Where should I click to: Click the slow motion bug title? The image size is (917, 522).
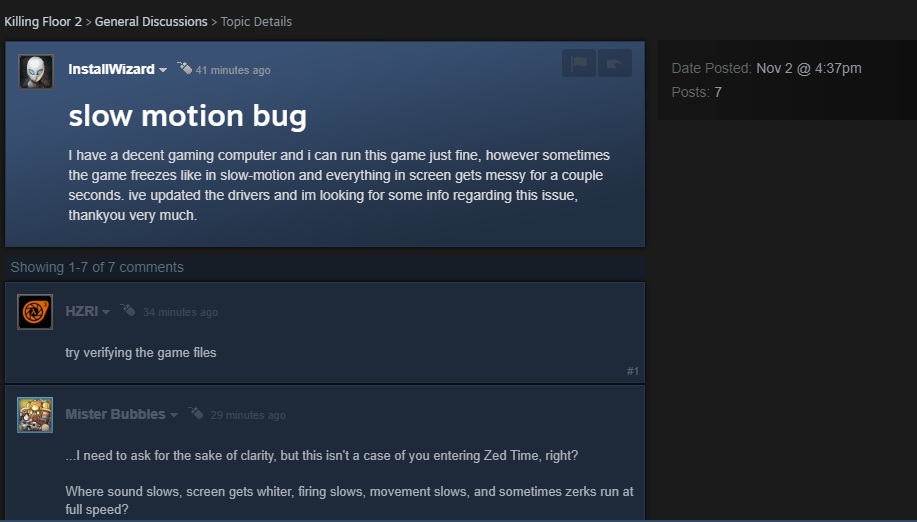(188, 116)
